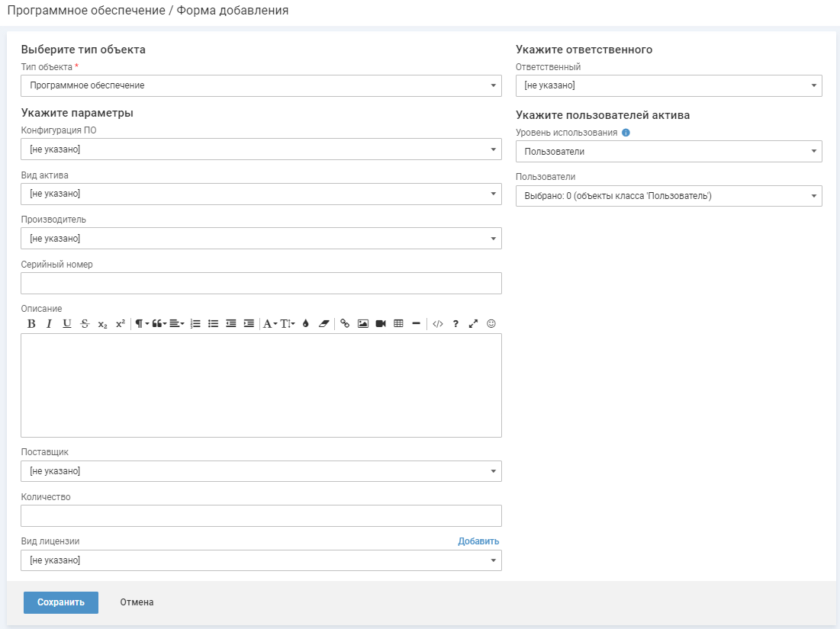This screenshot has height=629, width=840.
Task: Click into the Серийный номер input field
Action: (x=261, y=284)
